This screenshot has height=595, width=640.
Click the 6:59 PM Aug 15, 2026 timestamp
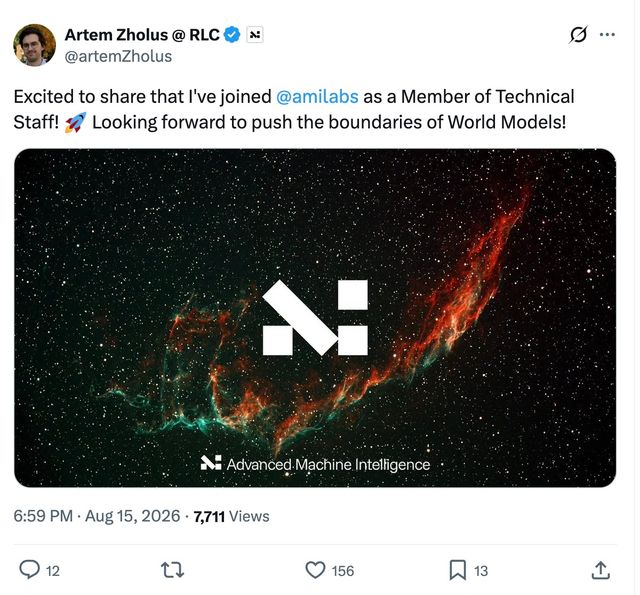(97, 516)
